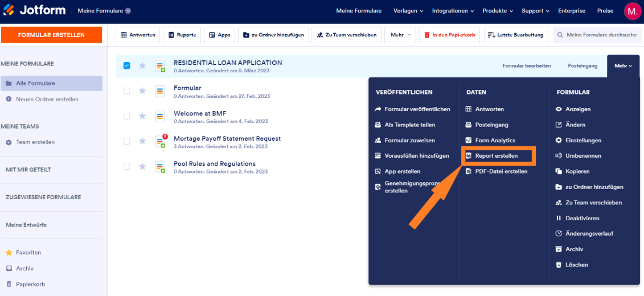The height and width of the screenshot is (296, 644).
Task: Uncheck the RESIDENTIAL LOAN APPLICATION checkbox
Action: coord(127,65)
